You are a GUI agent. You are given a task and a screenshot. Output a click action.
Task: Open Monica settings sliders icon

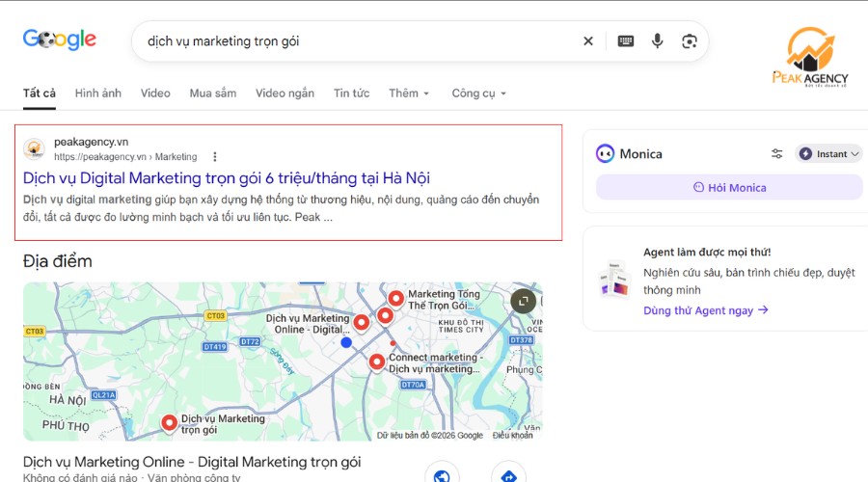(776, 154)
